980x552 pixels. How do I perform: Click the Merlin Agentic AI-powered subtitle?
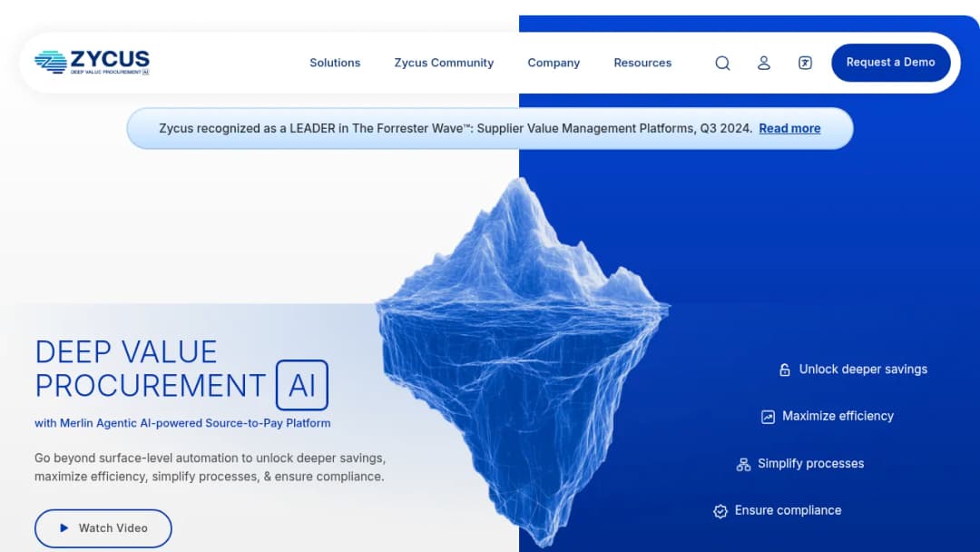[x=182, y=423]
